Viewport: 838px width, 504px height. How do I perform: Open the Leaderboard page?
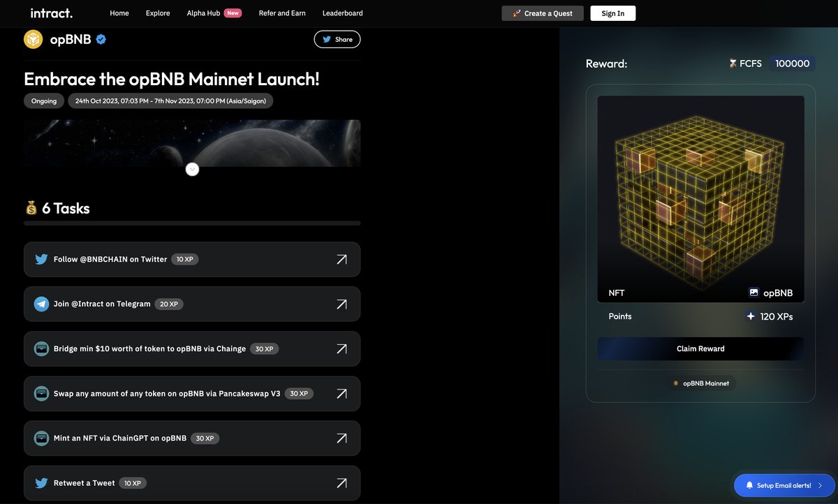(x=343, y=13)
